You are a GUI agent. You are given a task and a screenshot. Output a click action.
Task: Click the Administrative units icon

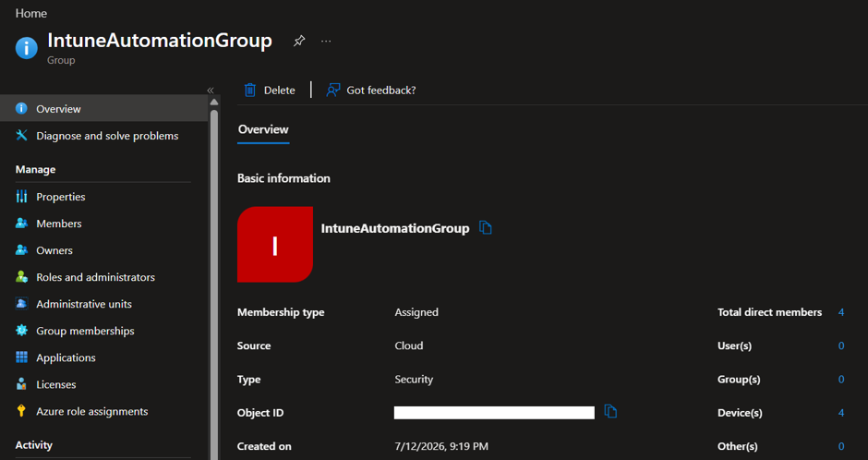pos(21,303)
